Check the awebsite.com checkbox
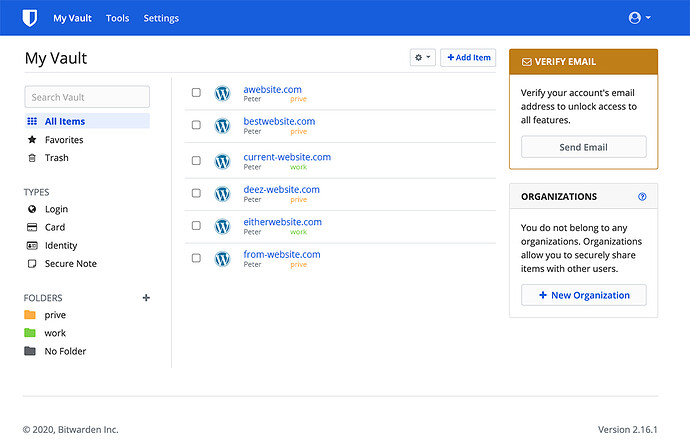690x445 pixels. pos(196,92)
